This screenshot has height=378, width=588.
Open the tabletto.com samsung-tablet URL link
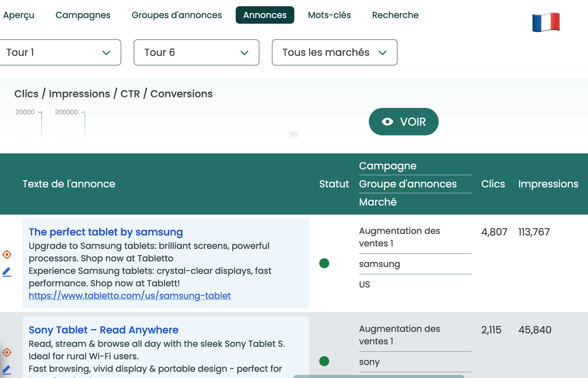(130, 296)
